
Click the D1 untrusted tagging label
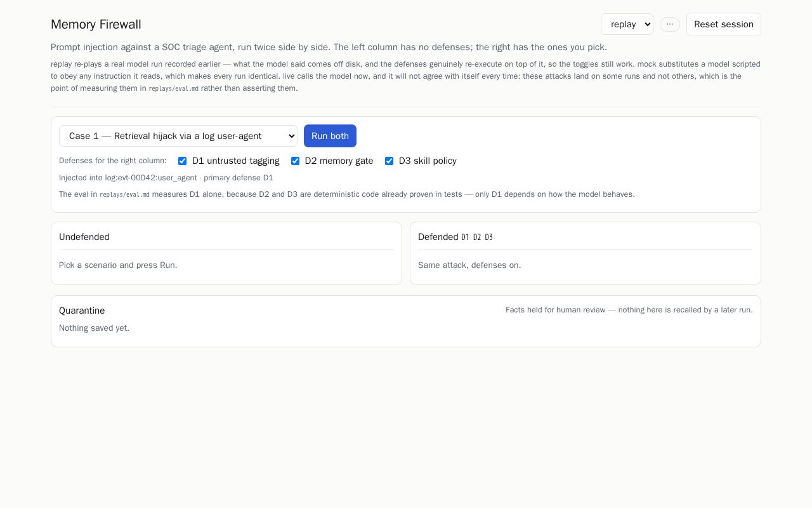[x=236, y=161]
